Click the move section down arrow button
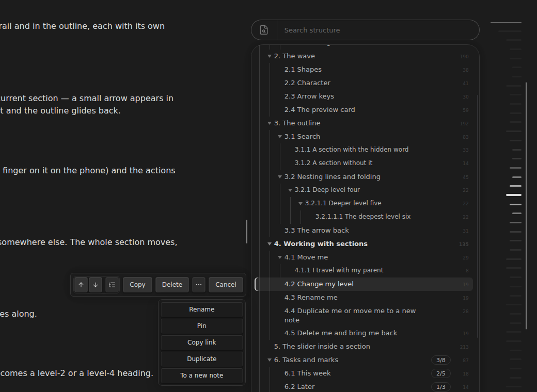The width and height of the screenshot is (537, 392). click(x=96, y=285)
